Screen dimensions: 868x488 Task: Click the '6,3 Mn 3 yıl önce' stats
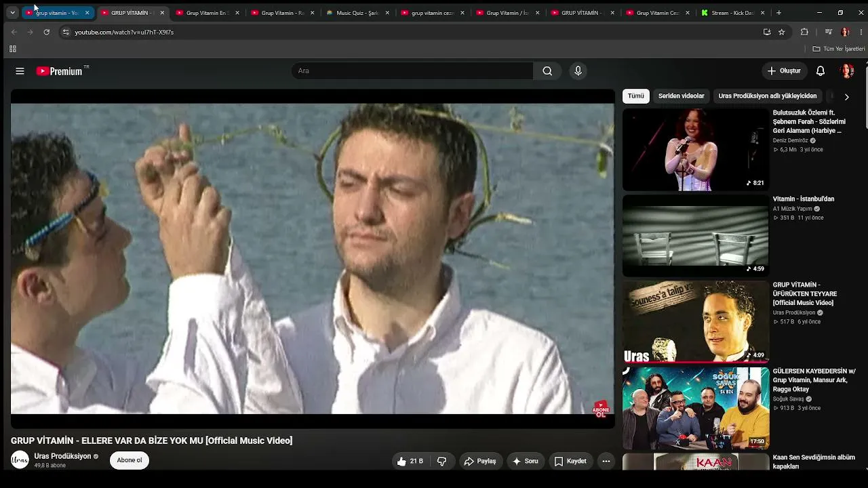coord(798,150)
